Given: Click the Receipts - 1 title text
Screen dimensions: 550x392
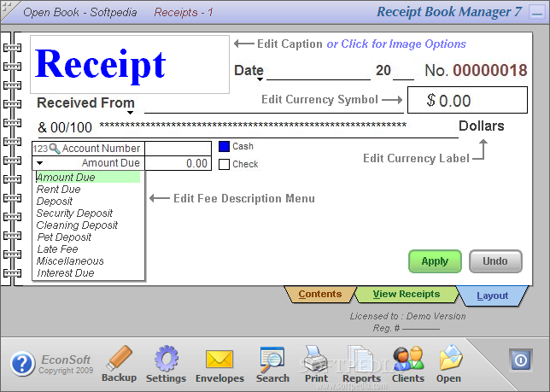Looking at the screenshot, I should click(x=184, y=12).
